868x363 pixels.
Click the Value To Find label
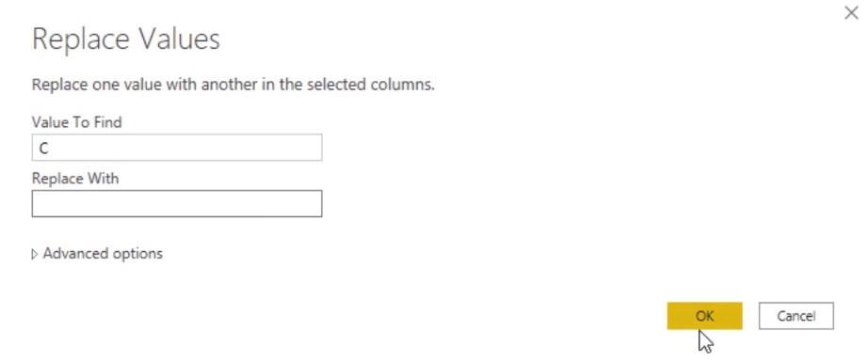coord(76,122)
